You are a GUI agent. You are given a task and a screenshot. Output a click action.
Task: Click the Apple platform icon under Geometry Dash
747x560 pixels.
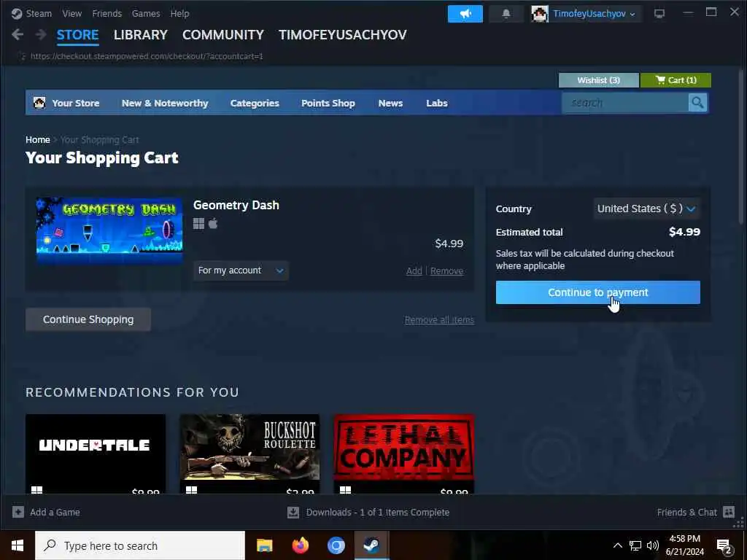coord(213,223)
